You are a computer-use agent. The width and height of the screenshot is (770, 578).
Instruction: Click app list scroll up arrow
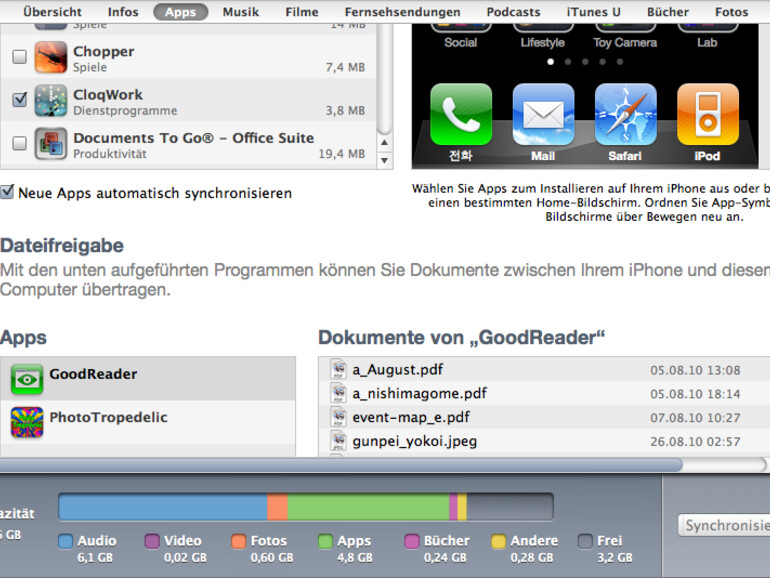coord(385,143)
